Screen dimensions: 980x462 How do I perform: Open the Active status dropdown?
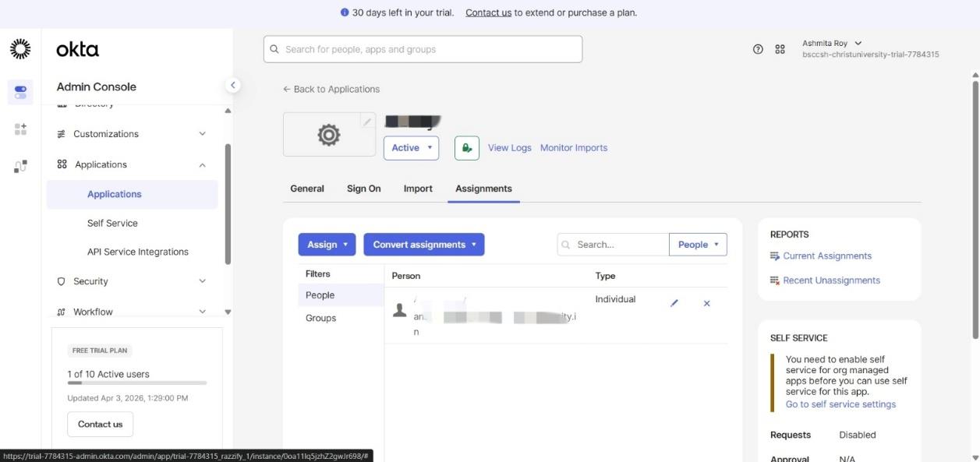411,148
